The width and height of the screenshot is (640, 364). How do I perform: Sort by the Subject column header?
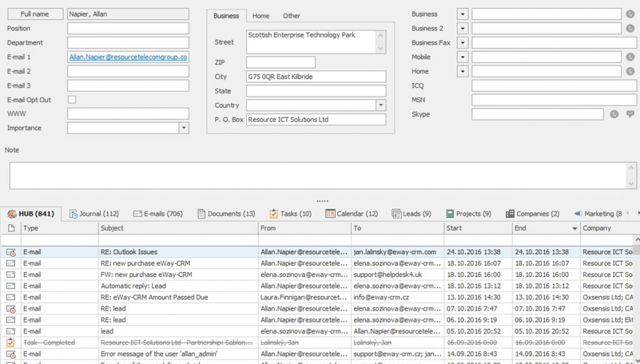coord(178,229)
